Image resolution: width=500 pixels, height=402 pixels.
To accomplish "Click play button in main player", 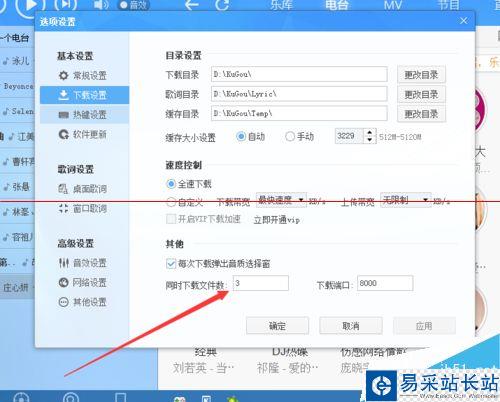I will [31, 6].
